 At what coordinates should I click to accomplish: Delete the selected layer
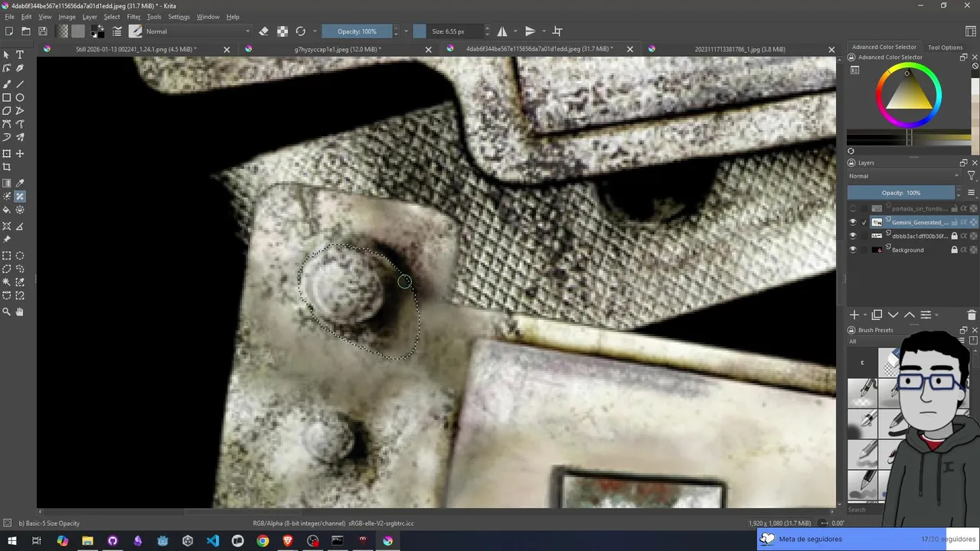coord(972,315)
